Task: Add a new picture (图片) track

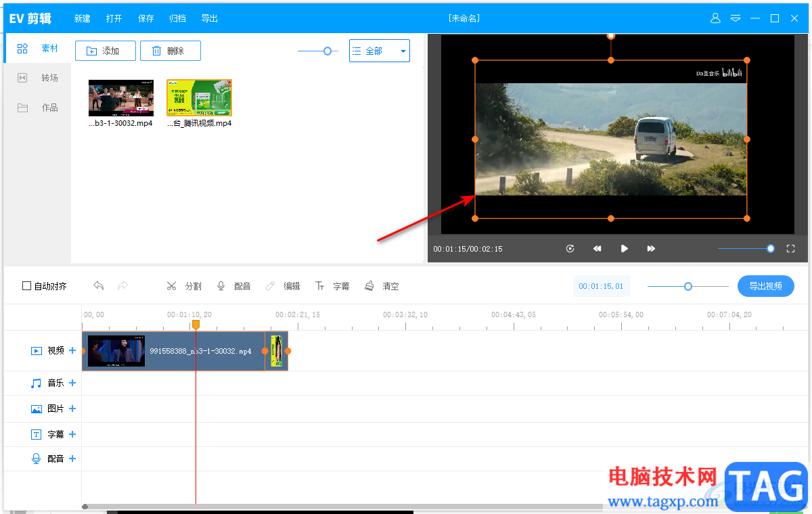Action: [72, 408]
